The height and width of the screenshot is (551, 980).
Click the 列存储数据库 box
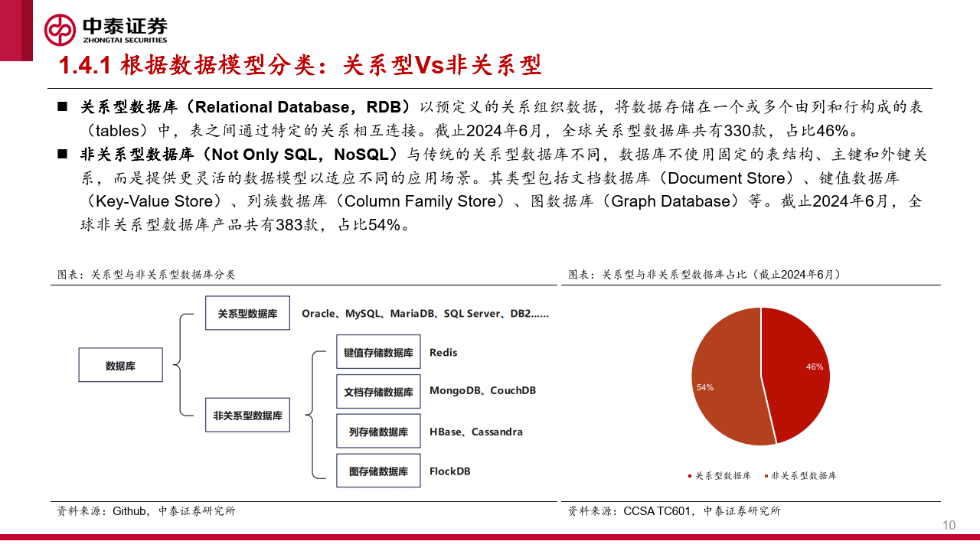pos(378,432)
